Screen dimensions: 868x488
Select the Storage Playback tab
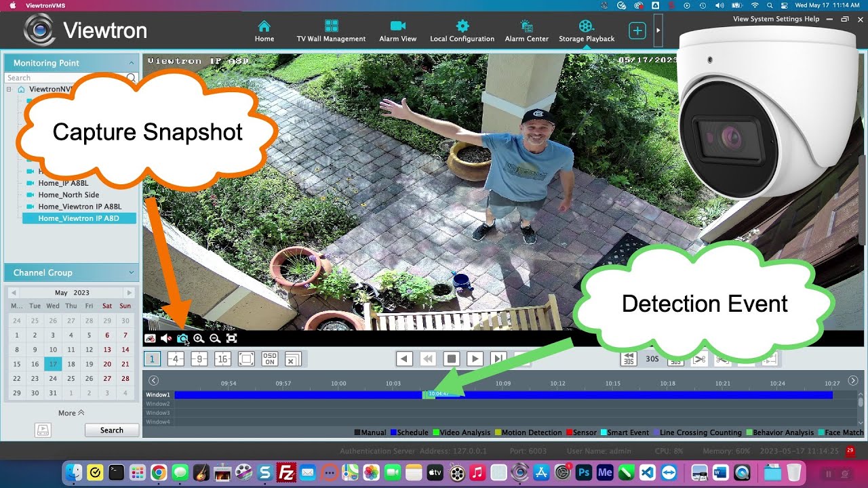click(x=587, y=31)
